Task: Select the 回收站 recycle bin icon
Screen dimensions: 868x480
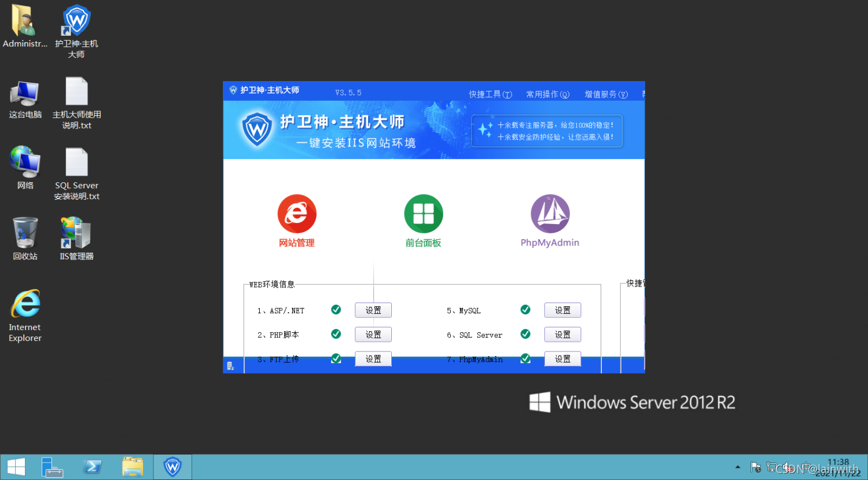Action: [x=25, y=239]
